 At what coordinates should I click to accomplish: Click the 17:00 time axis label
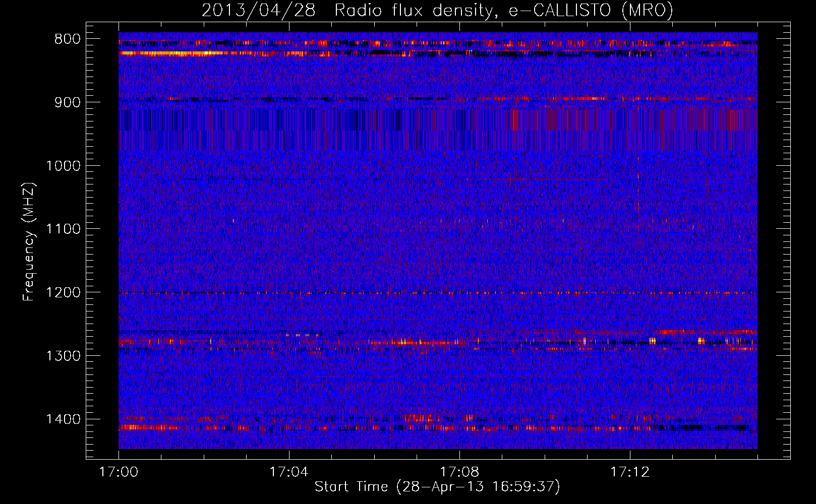(119, 472)
